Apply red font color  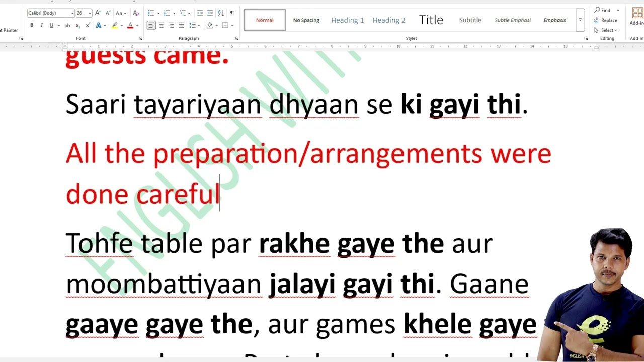130,25
